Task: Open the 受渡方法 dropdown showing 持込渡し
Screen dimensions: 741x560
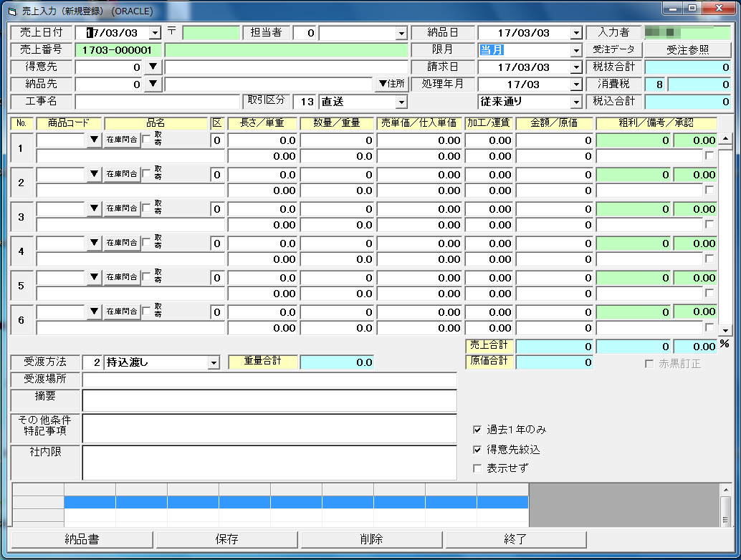Action: point(214,362)
